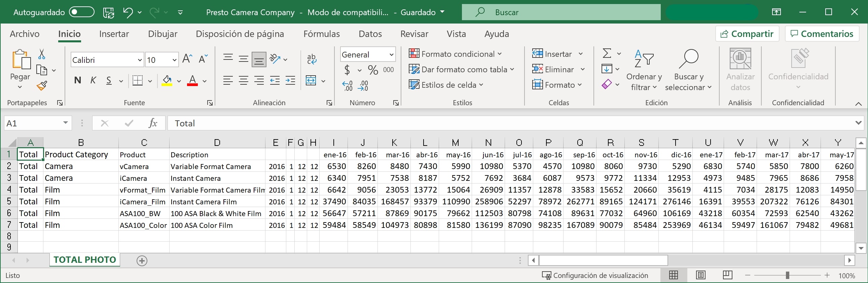Add a new sheet with plus icon

pos(142,260)
